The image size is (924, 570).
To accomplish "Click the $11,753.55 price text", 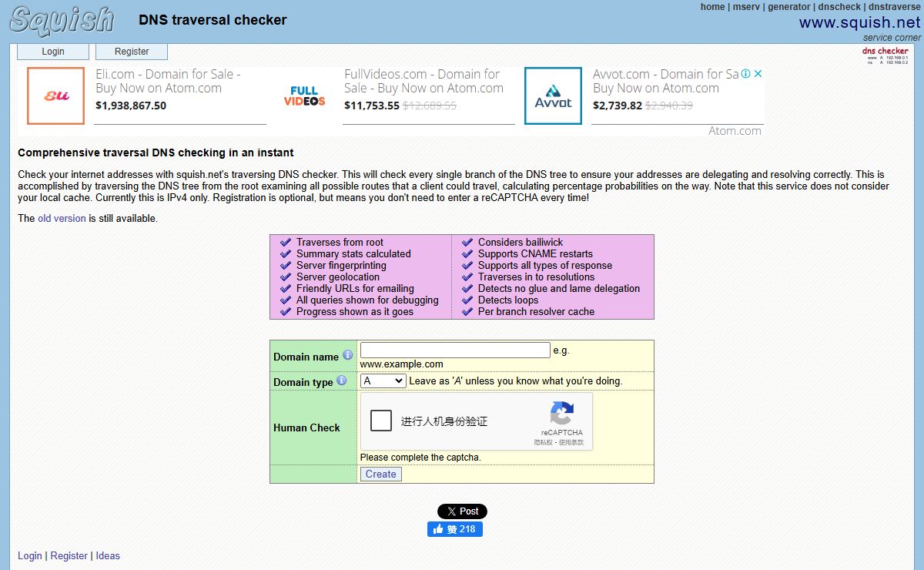I will point(372,106).
